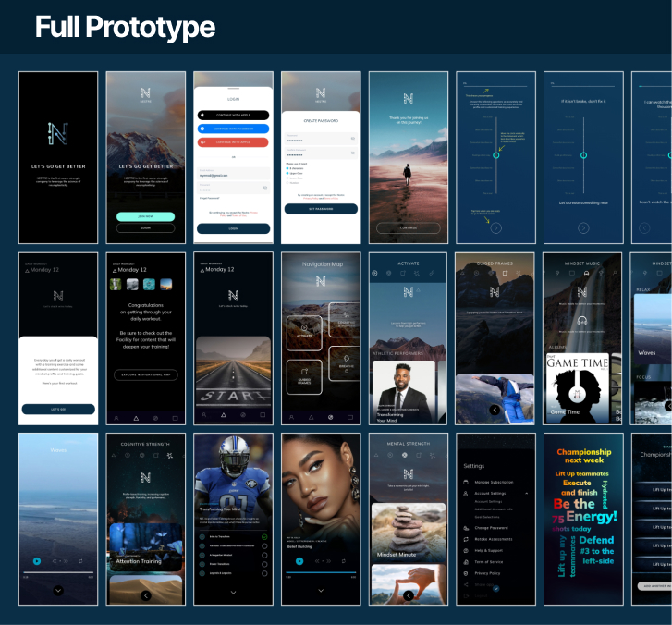Select the last, unchecked password requirement radio
Screen dimensions: 672x625
287,183
